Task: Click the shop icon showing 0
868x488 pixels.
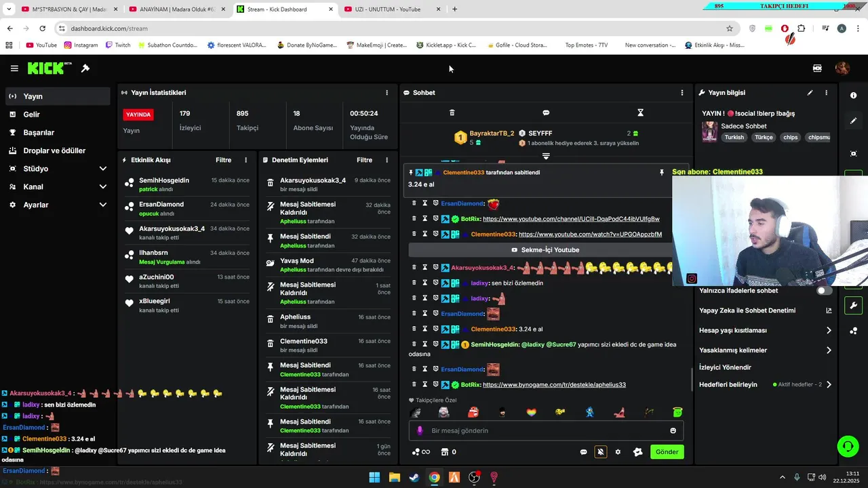Action: click(x=448, y=452)
